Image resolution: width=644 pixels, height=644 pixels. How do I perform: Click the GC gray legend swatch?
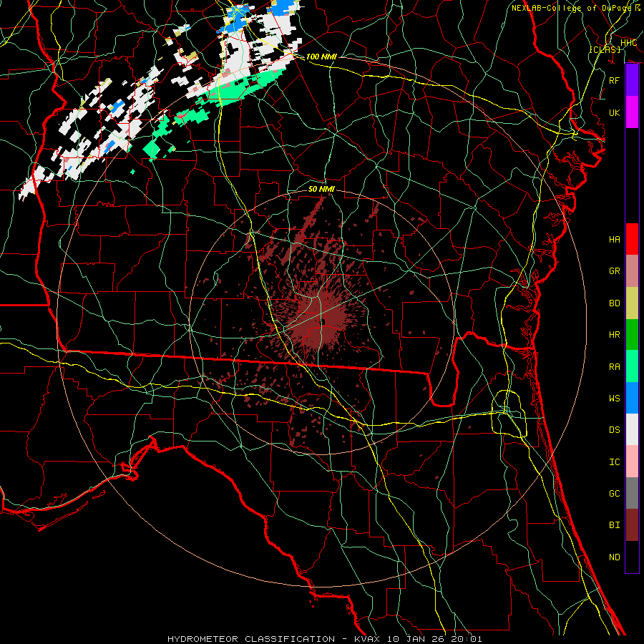coord(632,493)
